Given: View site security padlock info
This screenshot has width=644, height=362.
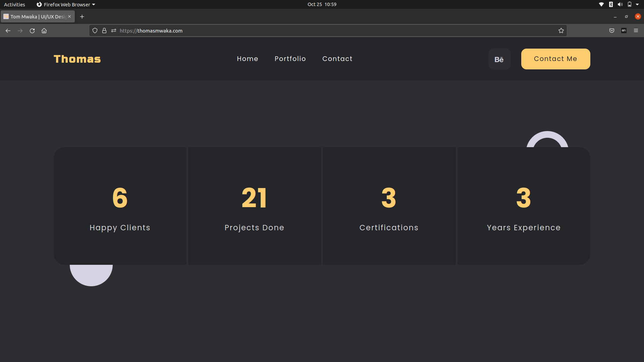Looking at the screenshot, I should (104, 31).
